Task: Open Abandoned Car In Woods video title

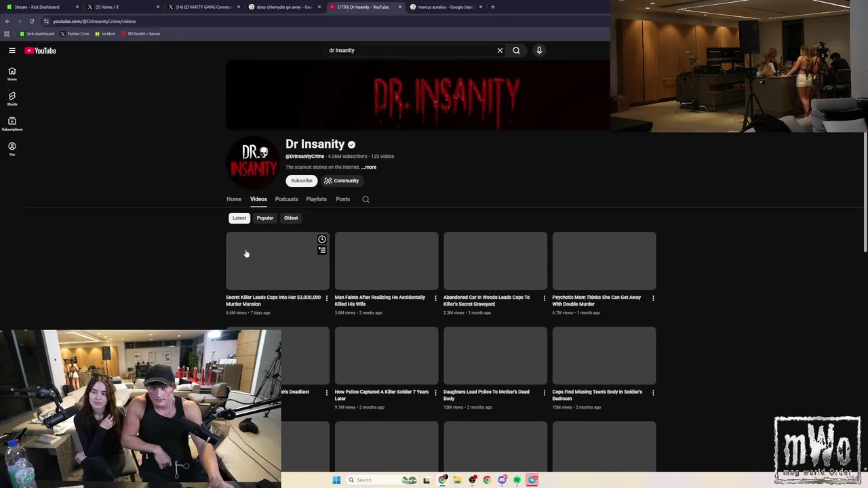Action: [x=487, y=300]
